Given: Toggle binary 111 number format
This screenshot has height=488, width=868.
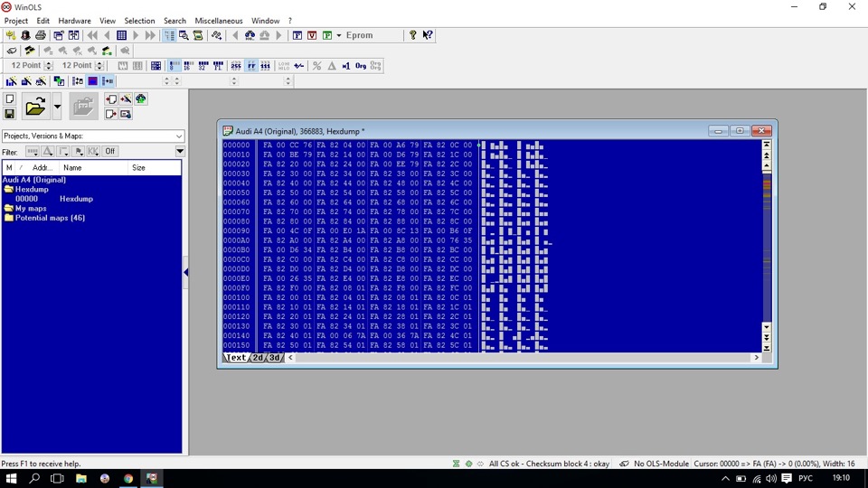Looking at the screenshot, I should 266,66.
